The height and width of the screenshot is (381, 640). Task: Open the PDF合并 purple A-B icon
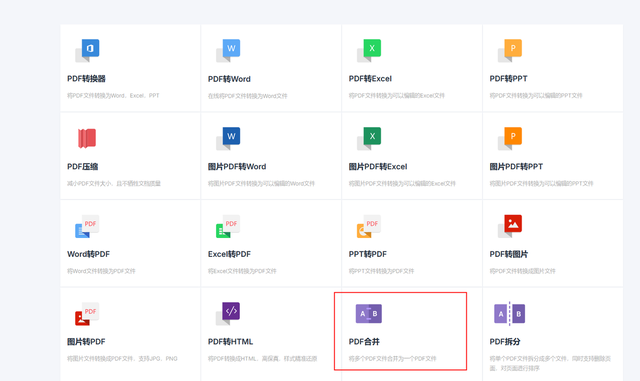click(x=369, y=314)
